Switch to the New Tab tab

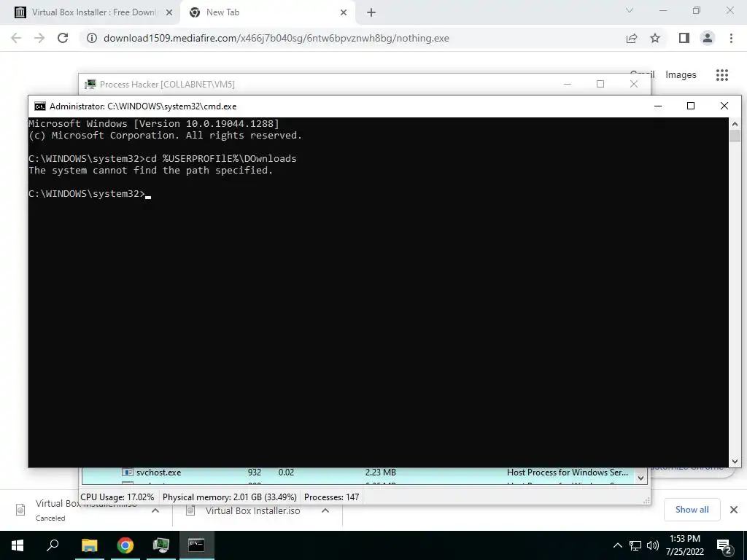[x=267, y=12]
